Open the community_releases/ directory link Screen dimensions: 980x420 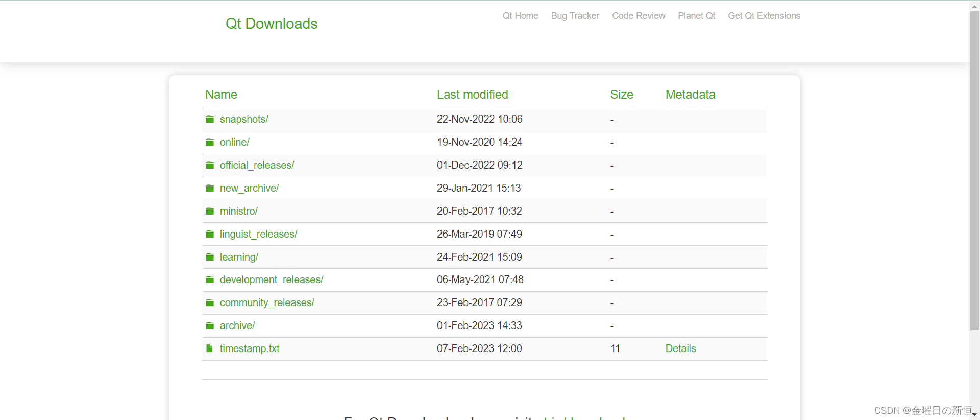click(267, 302)
